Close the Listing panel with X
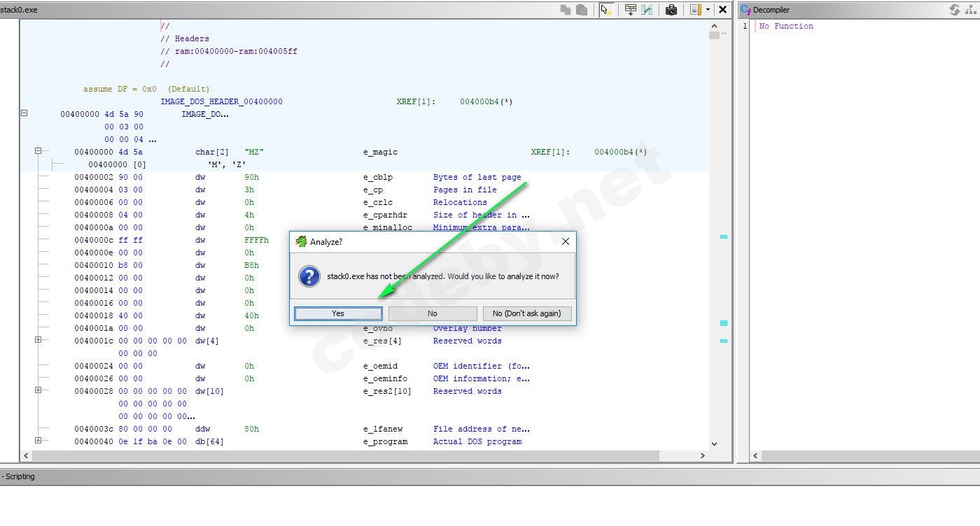The height and width of the screenshot is (526, 980). point(723,10)
